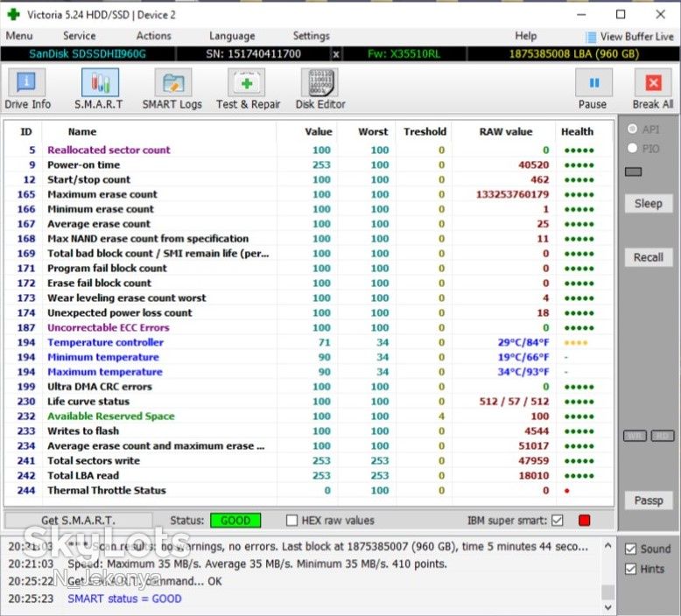Select the PIO radio button
681x616 pixels.
[632, 148]
